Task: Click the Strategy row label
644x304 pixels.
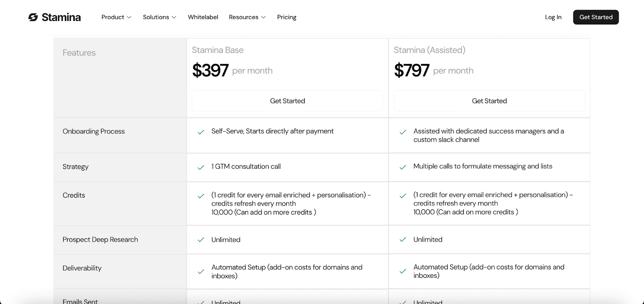Action: 76,167
